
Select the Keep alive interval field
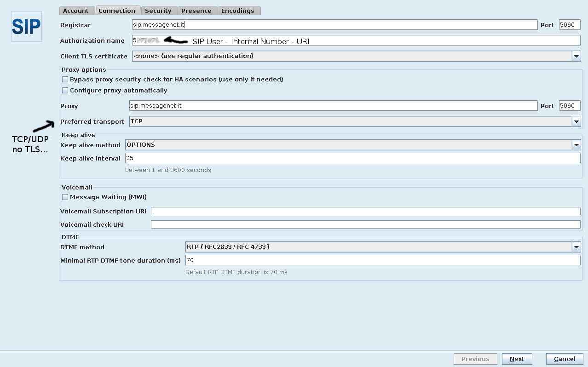[x=352, y=158]
